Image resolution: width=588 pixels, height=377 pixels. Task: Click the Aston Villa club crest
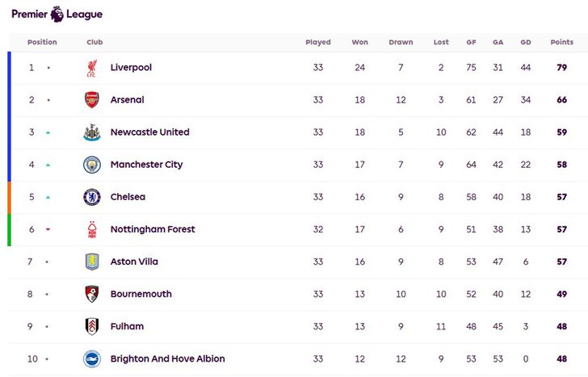92,262
